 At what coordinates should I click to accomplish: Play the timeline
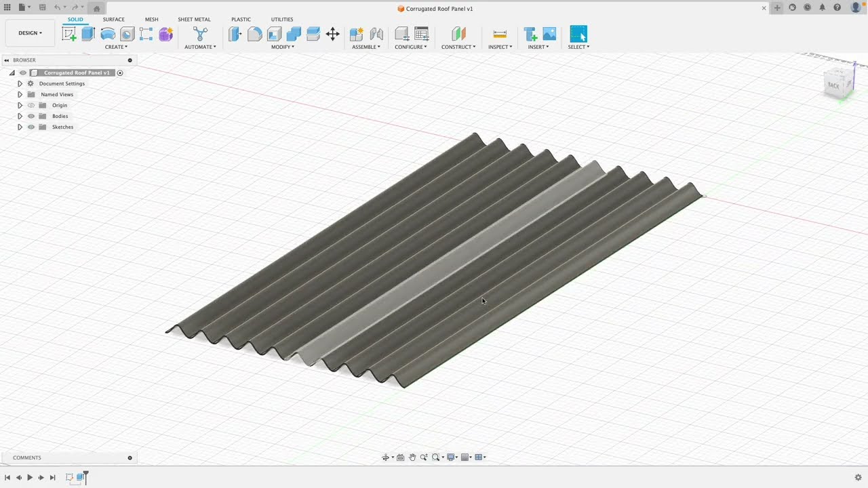pyautogui.click(x=30, y=478)
